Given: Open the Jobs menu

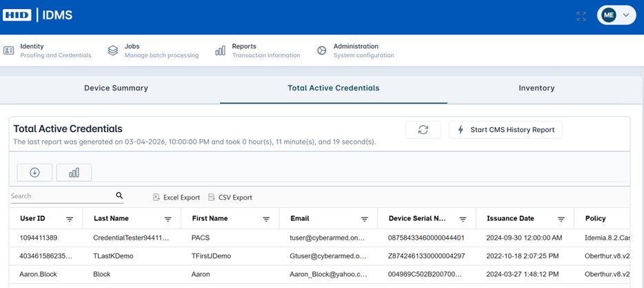Looking at the screenshot, I should 153,50.
